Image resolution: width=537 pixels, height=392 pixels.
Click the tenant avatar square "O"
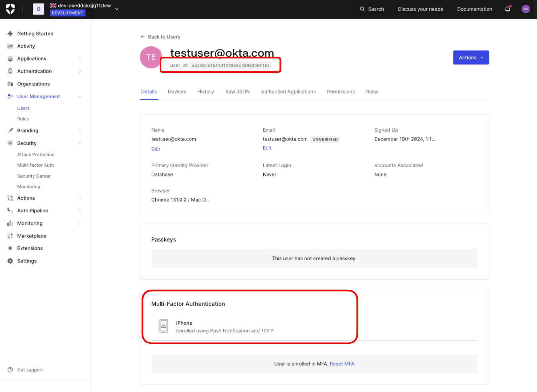coord(38,9)
